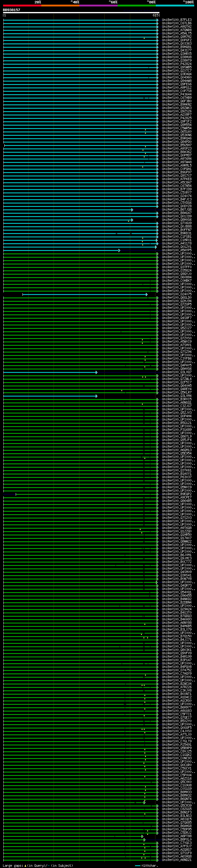Select hit label UniRef100_B7FLE3
Viewport: 197px width, 868px height.
[x=177, y=20]
